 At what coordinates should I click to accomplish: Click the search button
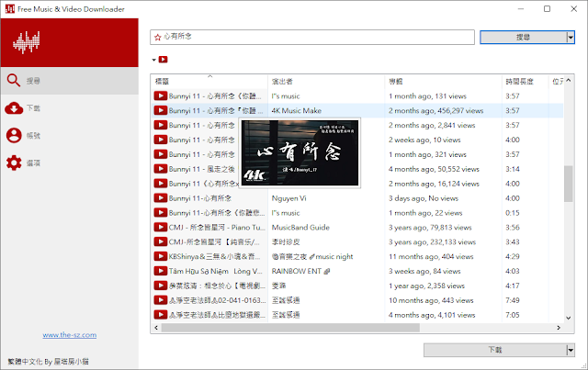(x=524, y=37)
